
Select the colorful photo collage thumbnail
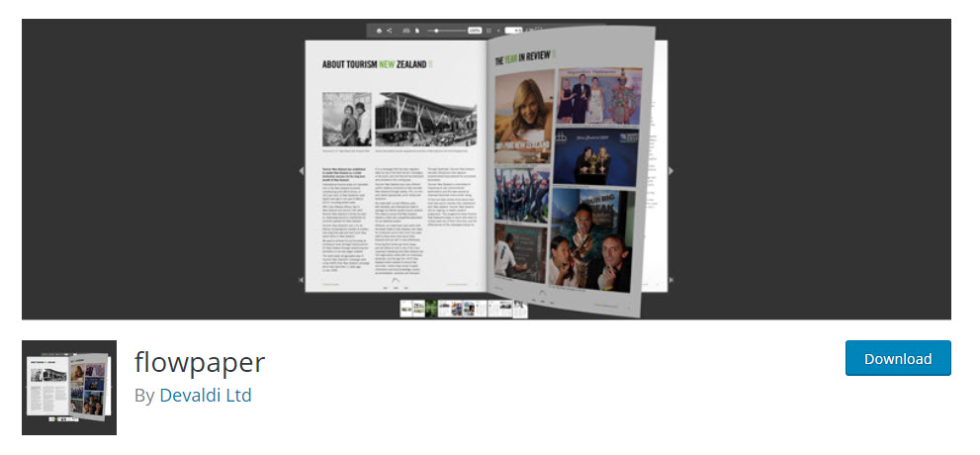pyautogui.click(x=457, y=309)
